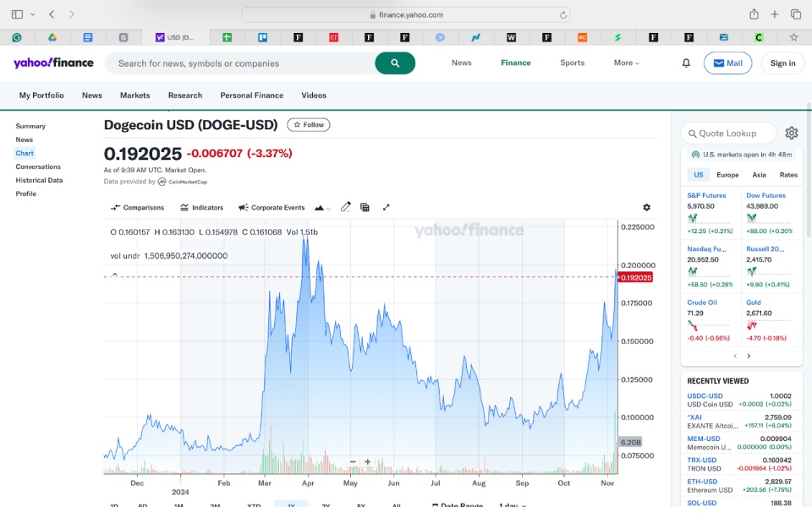
Task: Click the finance.yahoo.com address bar
Action: pos(406,15)
